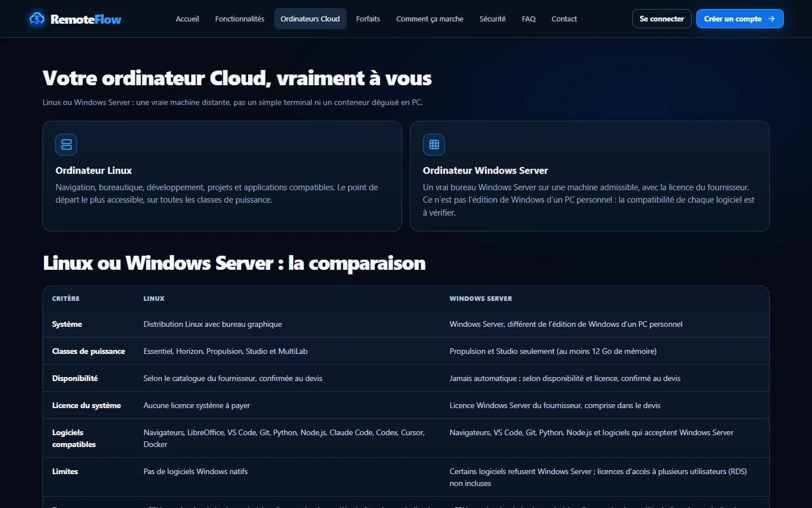Click the Linux server stack icon
Viewport: 812px width, 508px height.
point(66,144)
